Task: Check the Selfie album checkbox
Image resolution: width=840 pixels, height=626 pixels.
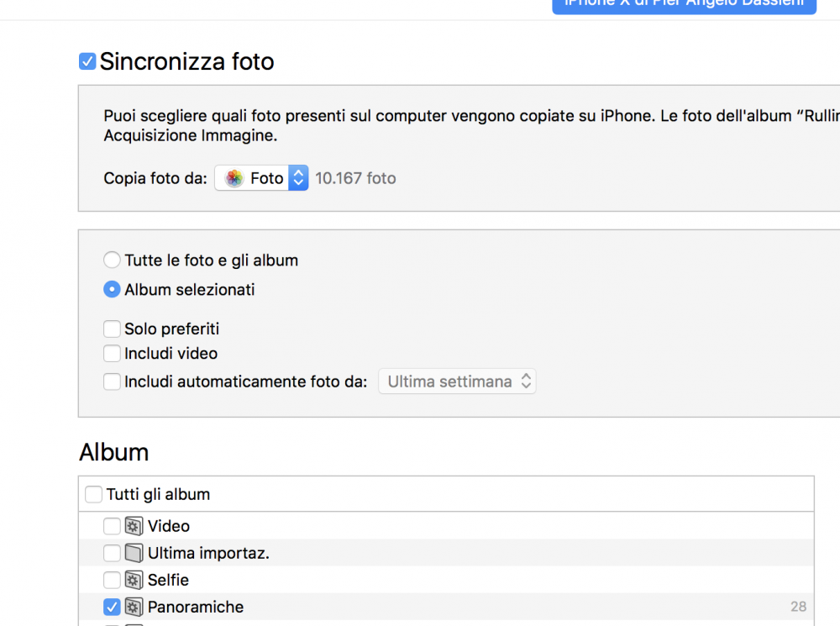Action: click(x=112, y=580)
